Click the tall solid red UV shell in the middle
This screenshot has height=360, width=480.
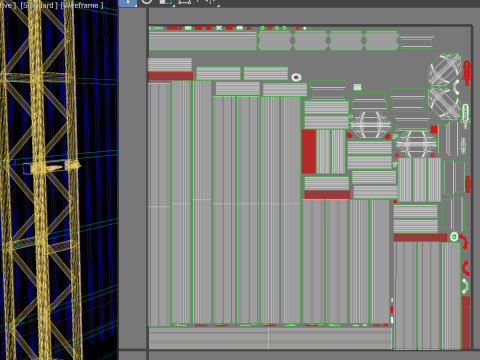[309, 152]
